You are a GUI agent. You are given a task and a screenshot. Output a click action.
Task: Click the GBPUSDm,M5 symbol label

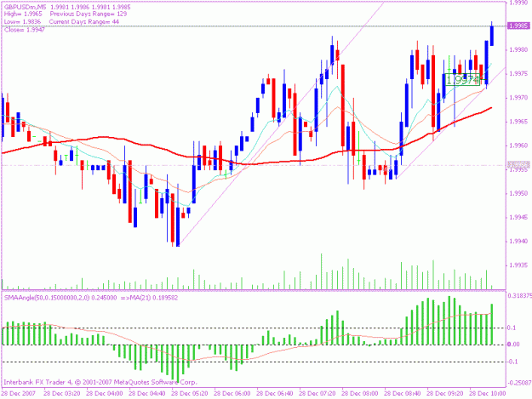(x=26, y=7)
